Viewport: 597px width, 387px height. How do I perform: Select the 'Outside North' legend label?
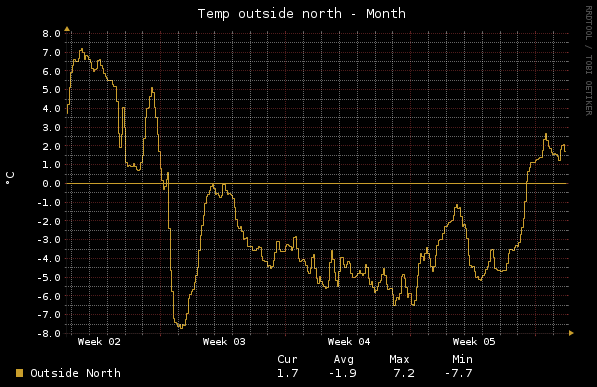point(75,373)
